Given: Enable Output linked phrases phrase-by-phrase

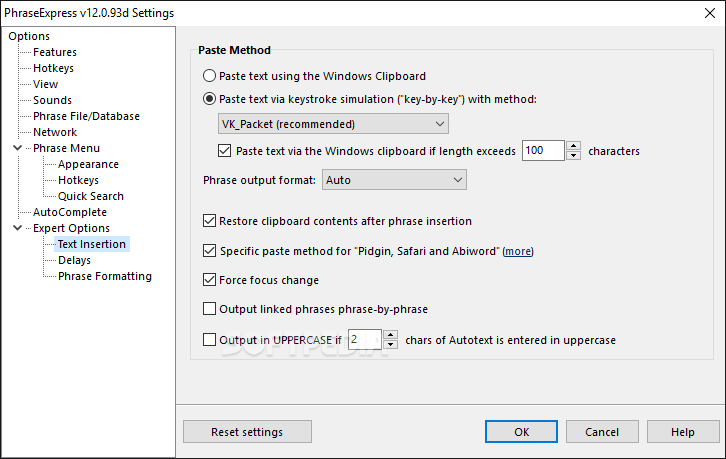Looking at the screenshot, I should pyautogui.click(x=209, y=309).
